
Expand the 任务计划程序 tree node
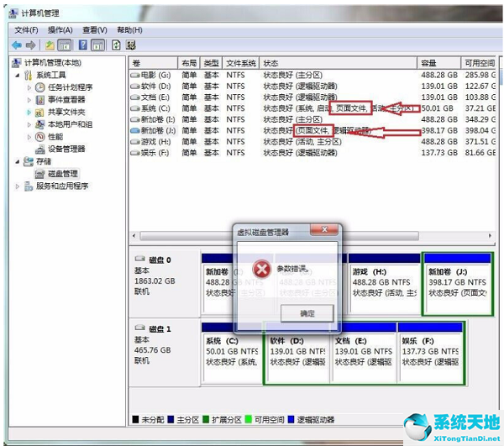tap(29, 87)
